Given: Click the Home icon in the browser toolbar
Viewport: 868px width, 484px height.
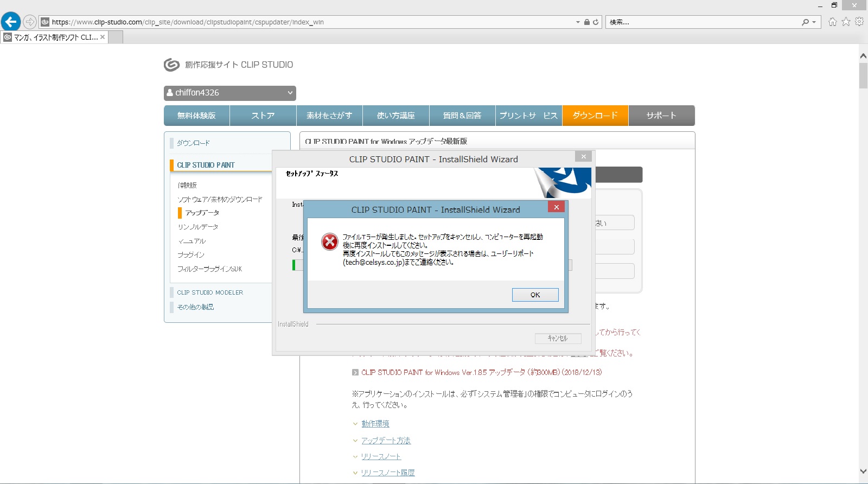Looking at the screenshot, I should [833, 22].
